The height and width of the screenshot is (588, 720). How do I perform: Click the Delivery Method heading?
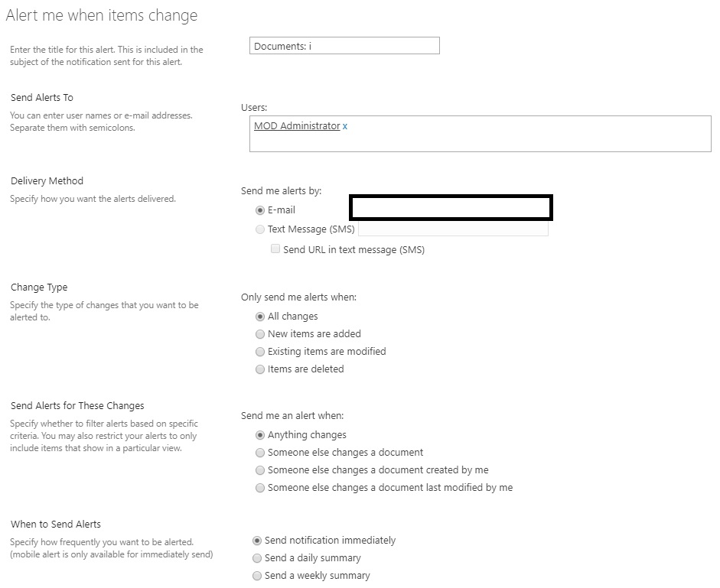(x=47, y=181)
